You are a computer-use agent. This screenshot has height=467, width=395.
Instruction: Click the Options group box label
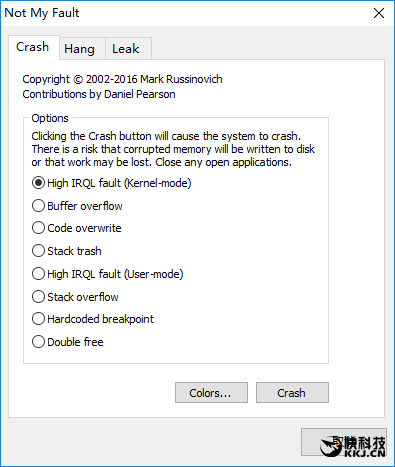[x=50, y=118]
